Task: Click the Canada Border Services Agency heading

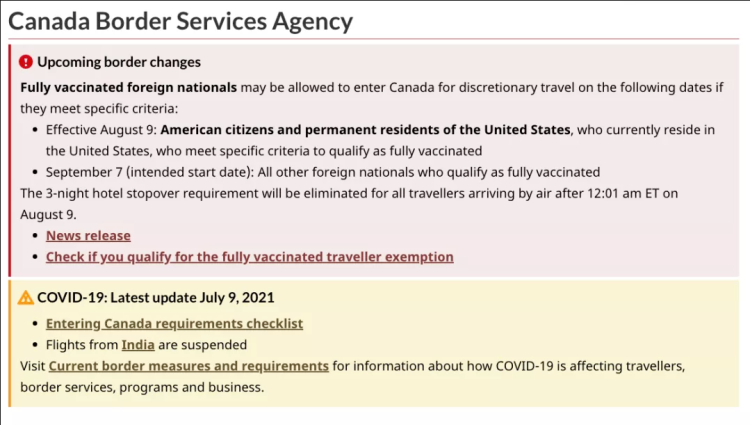Action: [x=181, y=21]
